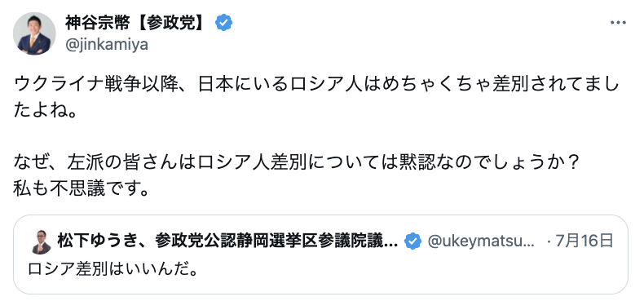Open the 7月16日 timestamp of the quoted tweet
644x301 pixels.
(584, 241)
